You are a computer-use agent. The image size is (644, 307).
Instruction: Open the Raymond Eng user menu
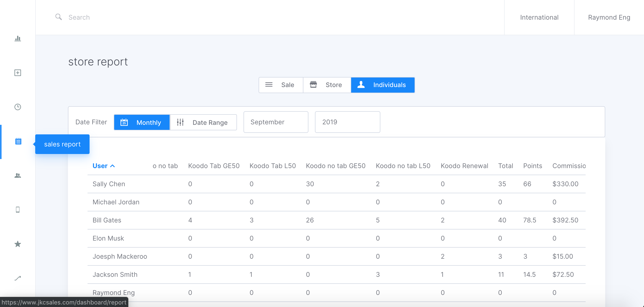coord(609,17)
